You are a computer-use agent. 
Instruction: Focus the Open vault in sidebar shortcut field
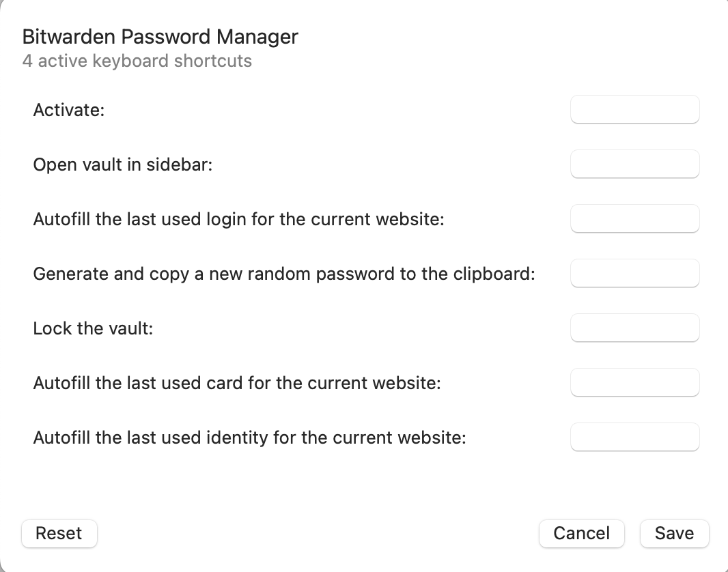coord(634,164)
